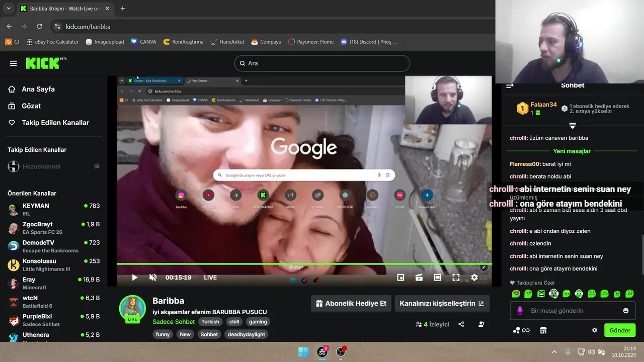Select the Turkish tag
This screenshot has width=644, height=362.
211,322
